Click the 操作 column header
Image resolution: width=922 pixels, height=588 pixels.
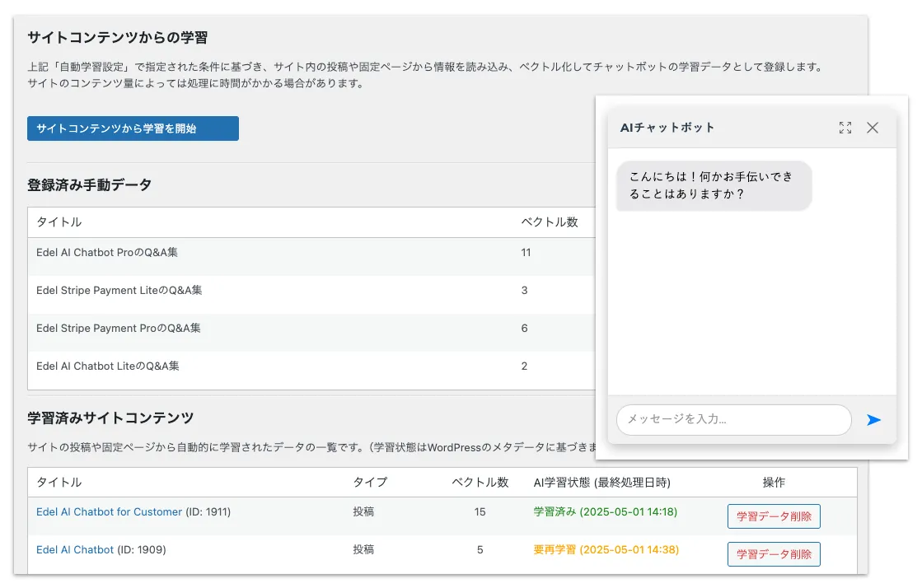[774, 482]
